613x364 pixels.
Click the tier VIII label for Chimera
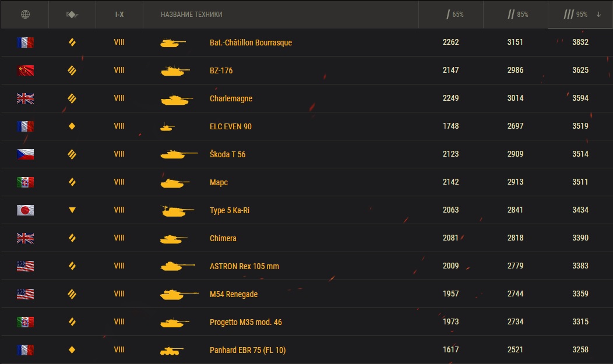[119, 238]
